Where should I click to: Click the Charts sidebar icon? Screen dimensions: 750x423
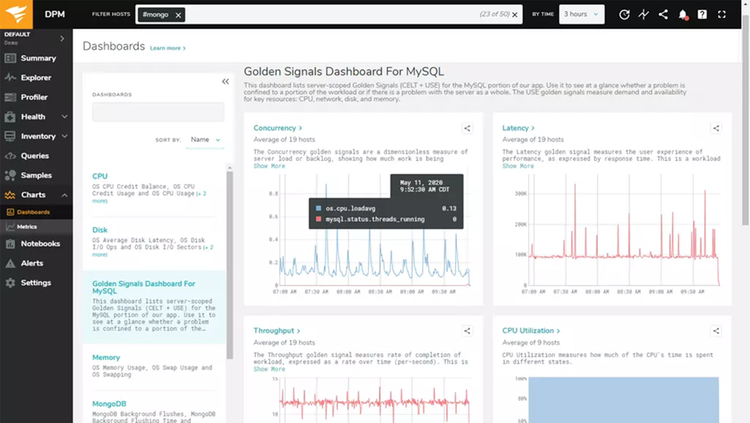pos(10,195)
